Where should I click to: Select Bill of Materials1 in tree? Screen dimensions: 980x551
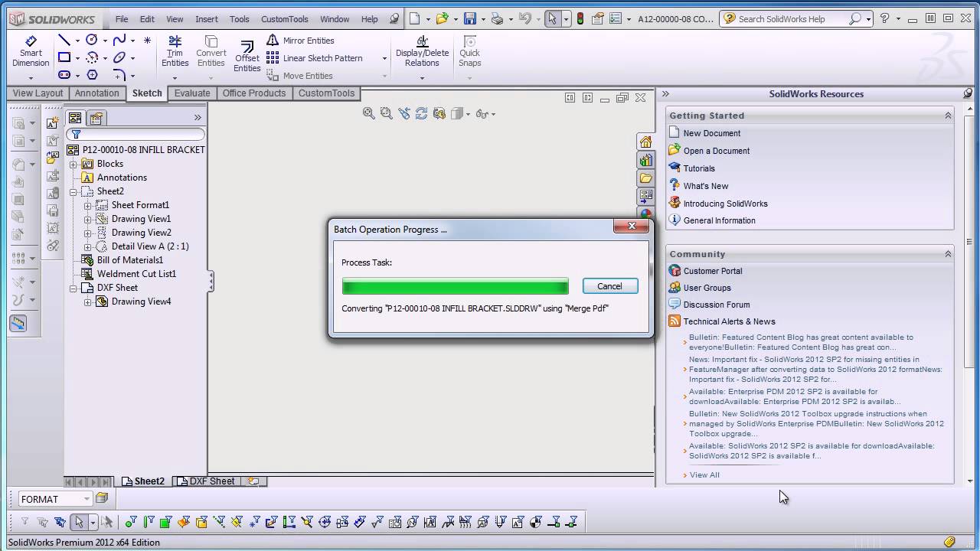129,260
